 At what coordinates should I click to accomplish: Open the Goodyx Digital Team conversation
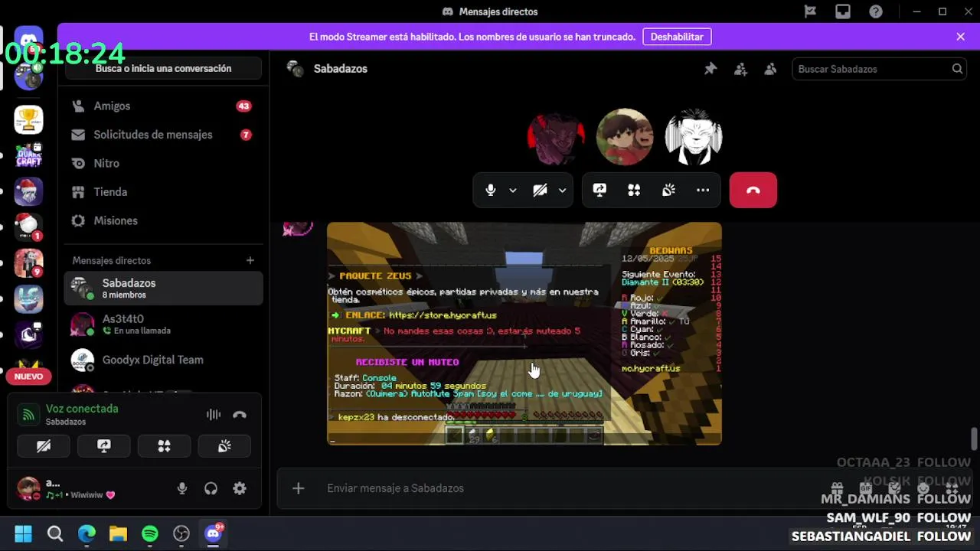pos(163,360)
